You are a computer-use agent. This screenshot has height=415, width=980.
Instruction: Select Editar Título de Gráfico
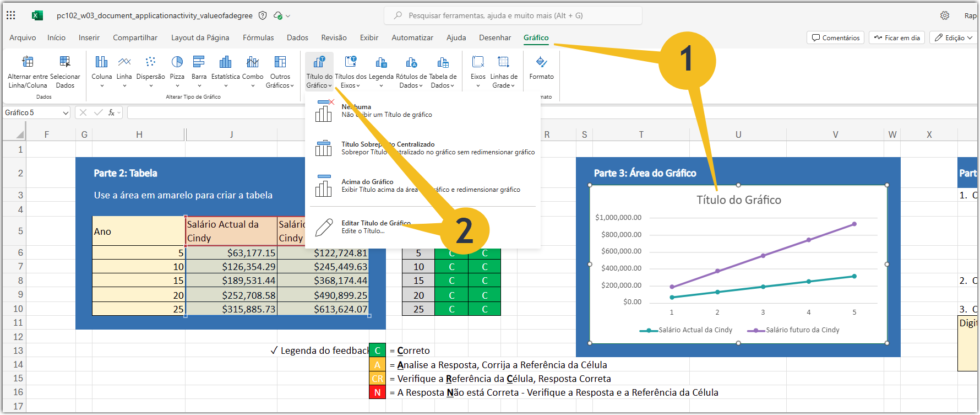422,227
